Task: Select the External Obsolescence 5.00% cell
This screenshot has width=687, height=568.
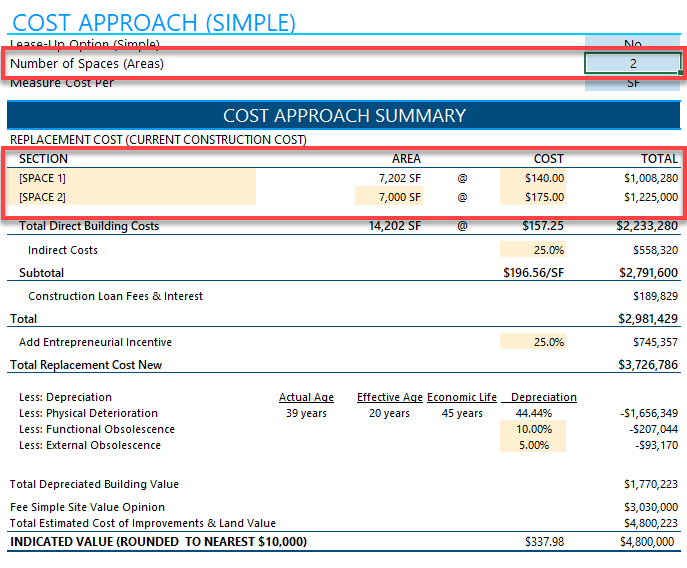Action: click(x=533, y=445)
